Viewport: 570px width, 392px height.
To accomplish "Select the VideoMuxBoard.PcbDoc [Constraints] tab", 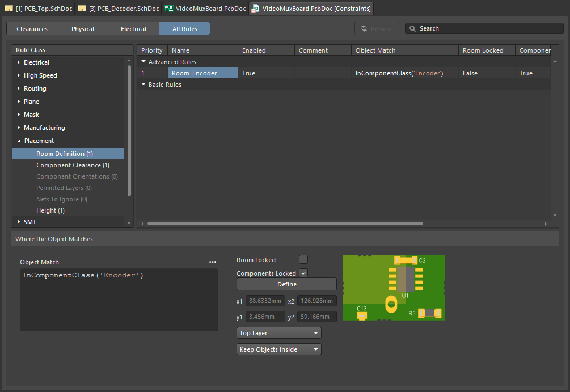I will click(x=311, y=9).
